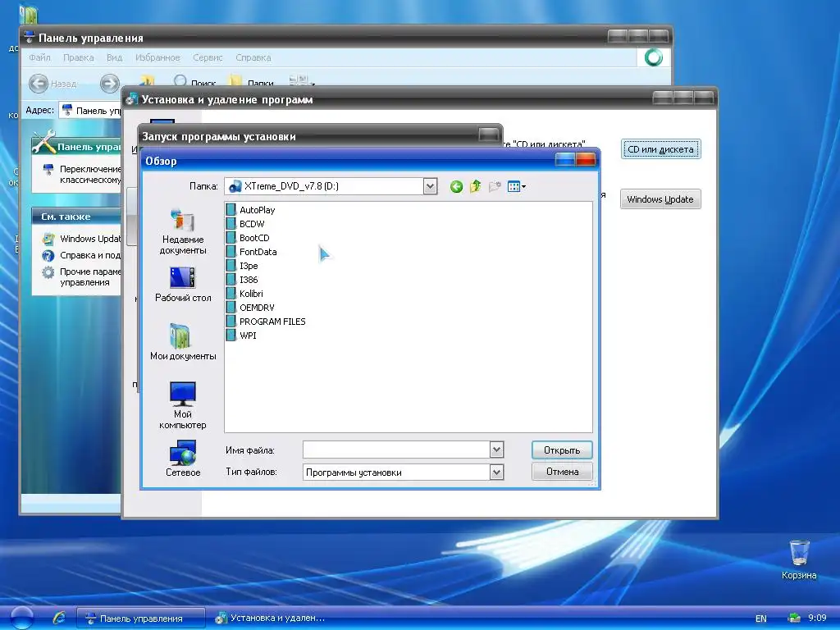Expand the Имя файла dropdown arrow
The image size is (840, 630).
click(x=496, y=450)
